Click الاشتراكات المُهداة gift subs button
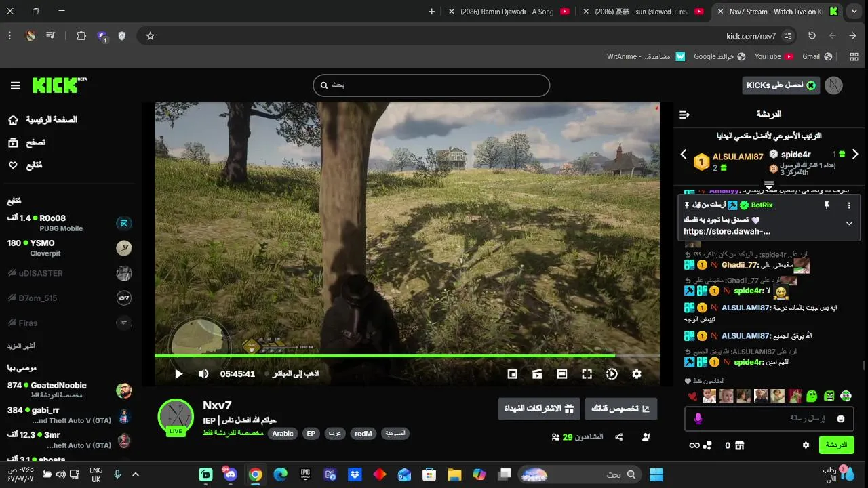This screenshot has height=488, width=868. [539, 409]
